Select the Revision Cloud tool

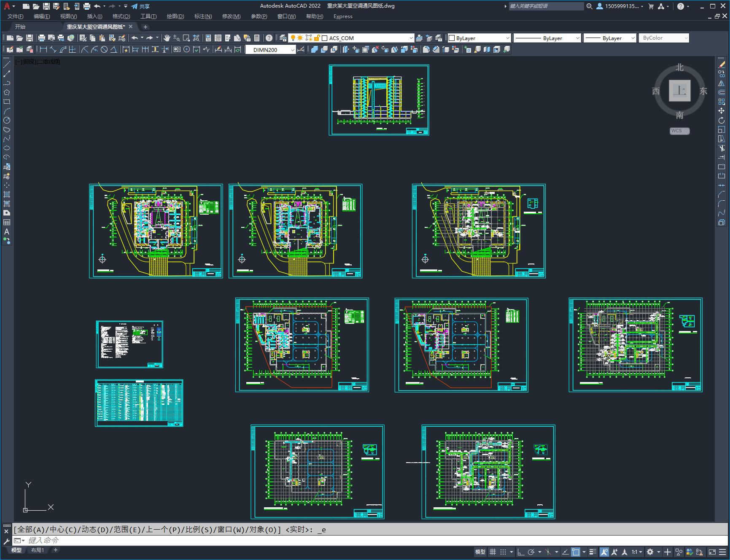point(6,129)
